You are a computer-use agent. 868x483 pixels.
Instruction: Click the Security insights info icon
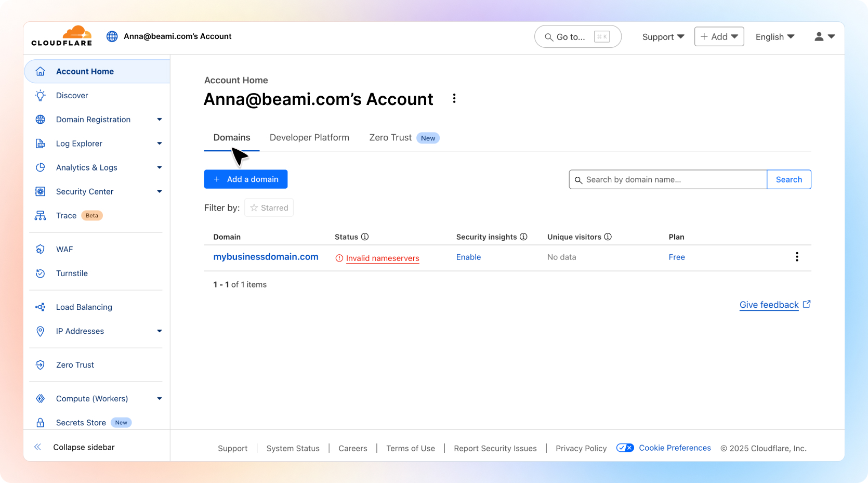tap(523, 237)
